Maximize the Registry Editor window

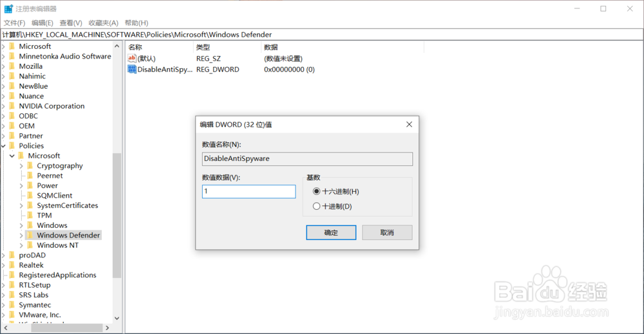click(603, 8)
